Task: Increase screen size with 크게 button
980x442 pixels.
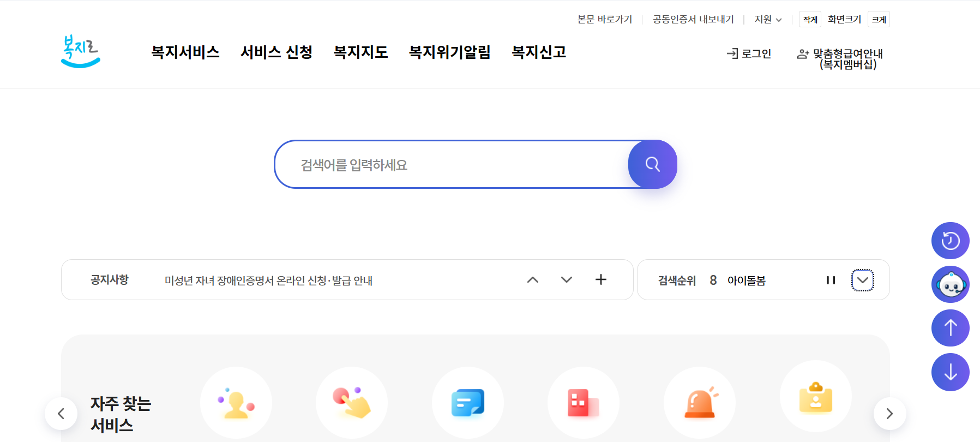Action: 879,19
